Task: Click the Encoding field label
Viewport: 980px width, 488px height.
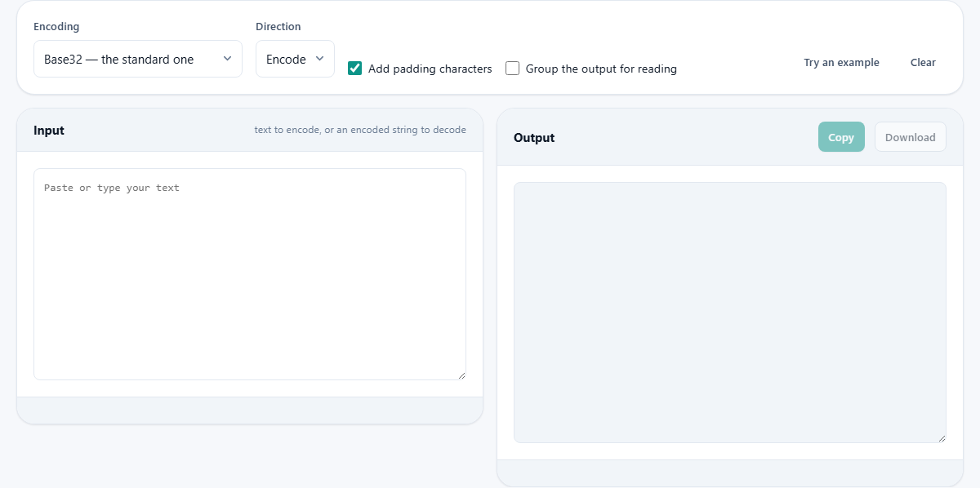Action: (x=56, y=27)
